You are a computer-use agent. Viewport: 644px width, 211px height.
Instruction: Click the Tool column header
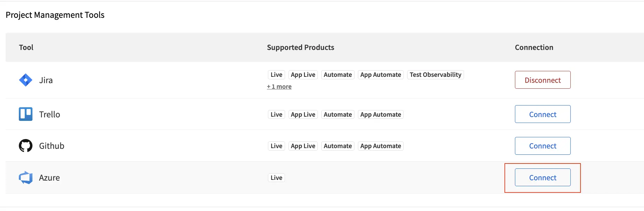pos(26,48)
